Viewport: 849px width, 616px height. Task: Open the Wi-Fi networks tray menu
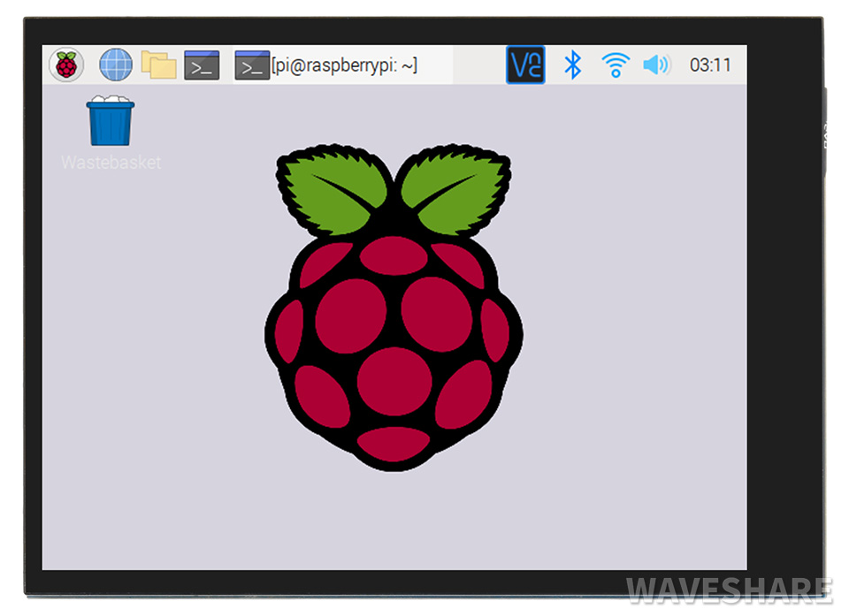pyautogui.click(x=616, y=65)
